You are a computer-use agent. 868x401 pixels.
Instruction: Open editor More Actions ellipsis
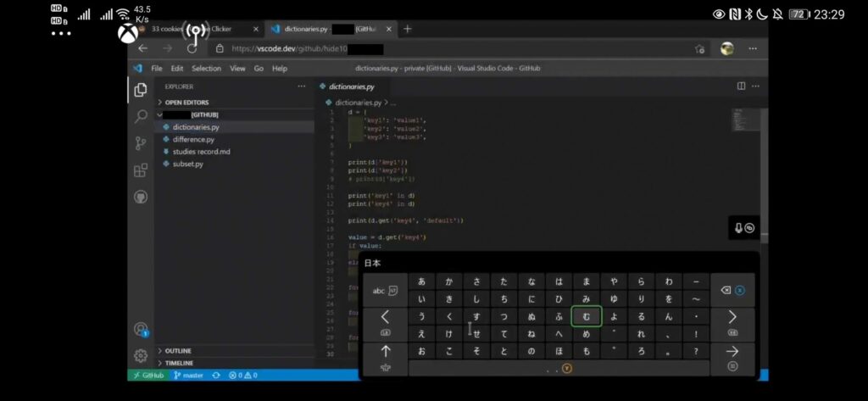755,86
